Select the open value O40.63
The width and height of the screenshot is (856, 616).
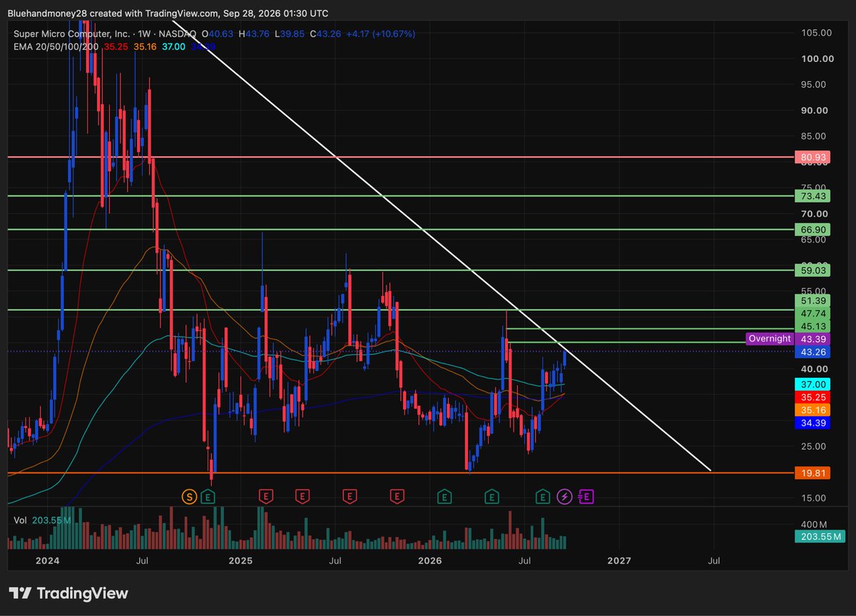click(x=219, y=34)
